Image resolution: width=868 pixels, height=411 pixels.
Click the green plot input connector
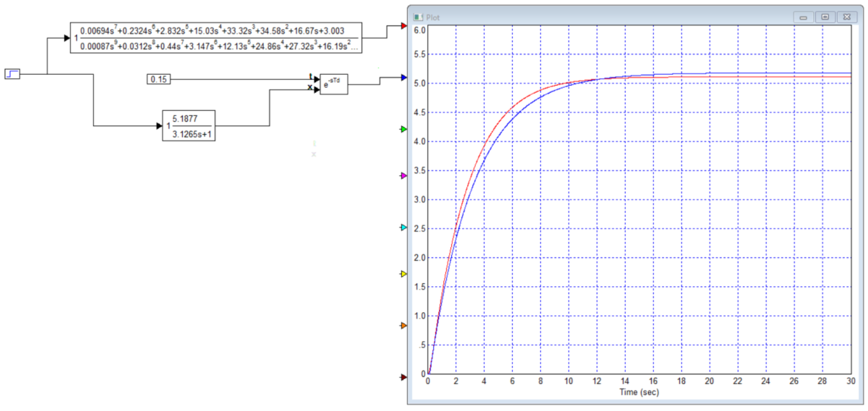[x=404, y=129]
